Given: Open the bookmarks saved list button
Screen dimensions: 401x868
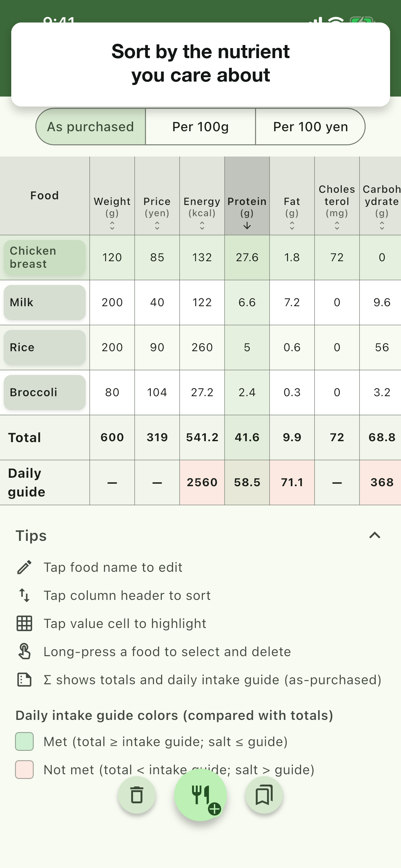Looking at the screenshot, I should (264, 795).
